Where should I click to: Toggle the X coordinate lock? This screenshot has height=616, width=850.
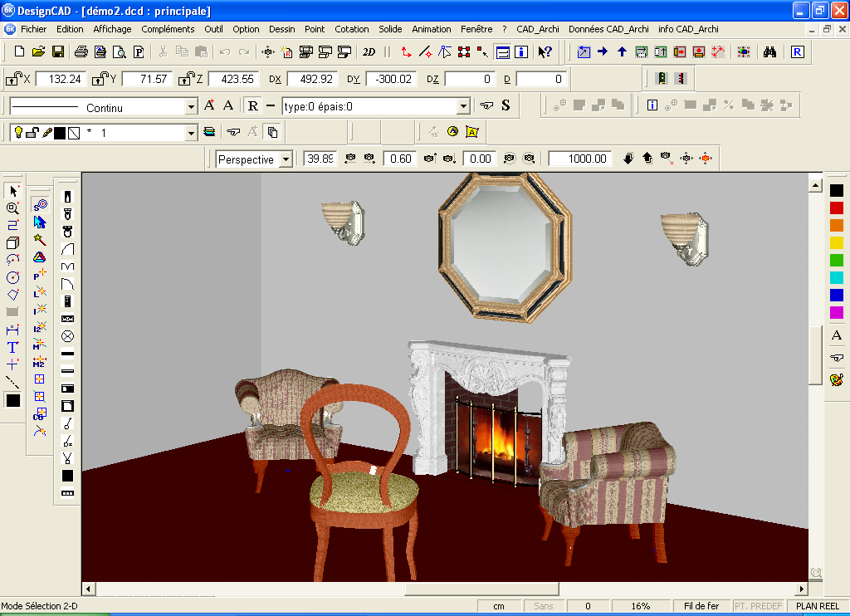tap(13, 79)
